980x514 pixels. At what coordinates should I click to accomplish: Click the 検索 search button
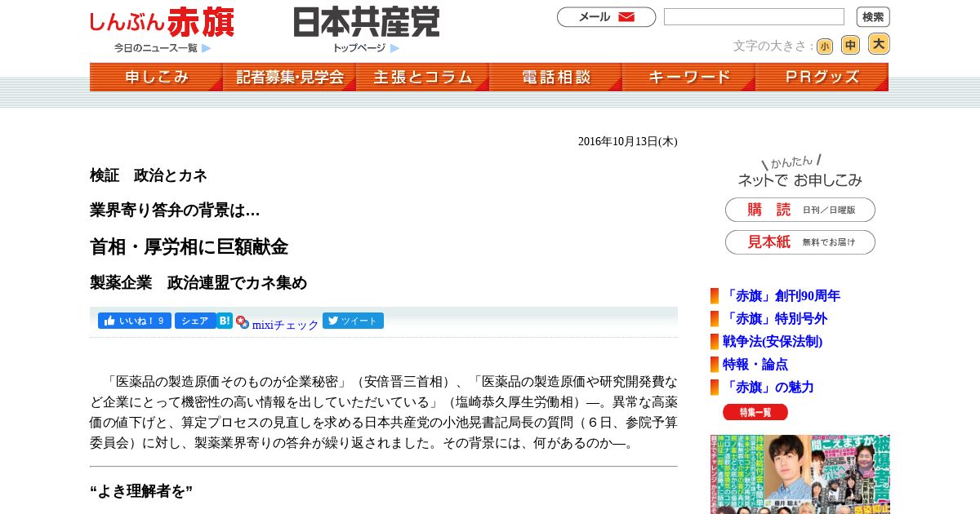(873, 17)
